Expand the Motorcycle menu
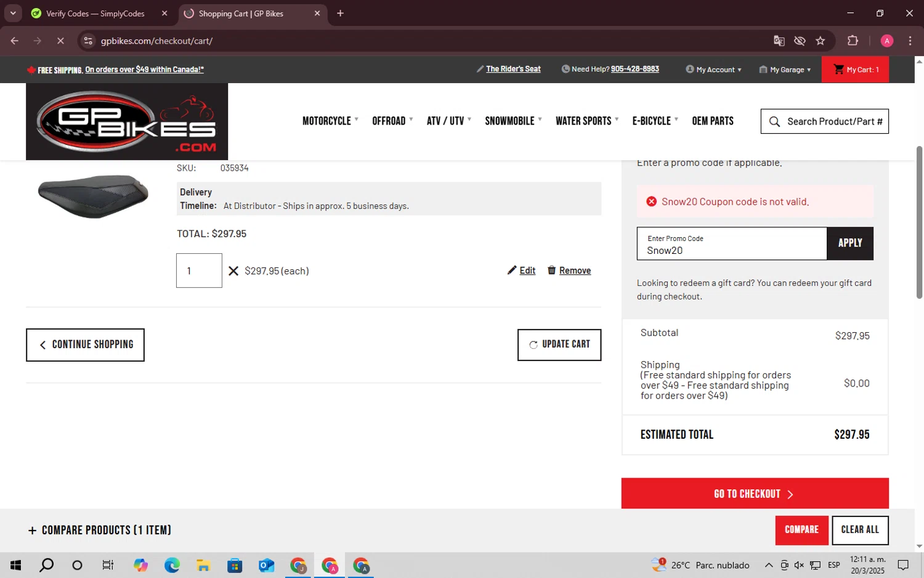This screenshot has width=924, height=578. click(x=330, y=121)
